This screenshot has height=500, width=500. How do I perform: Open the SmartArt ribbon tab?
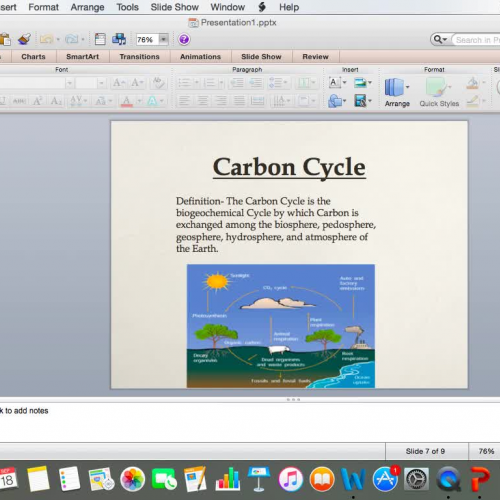(x=82, y=57)
